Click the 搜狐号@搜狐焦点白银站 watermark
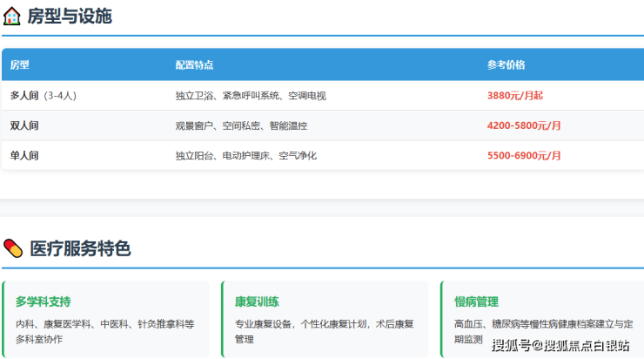 pos(560,346)
